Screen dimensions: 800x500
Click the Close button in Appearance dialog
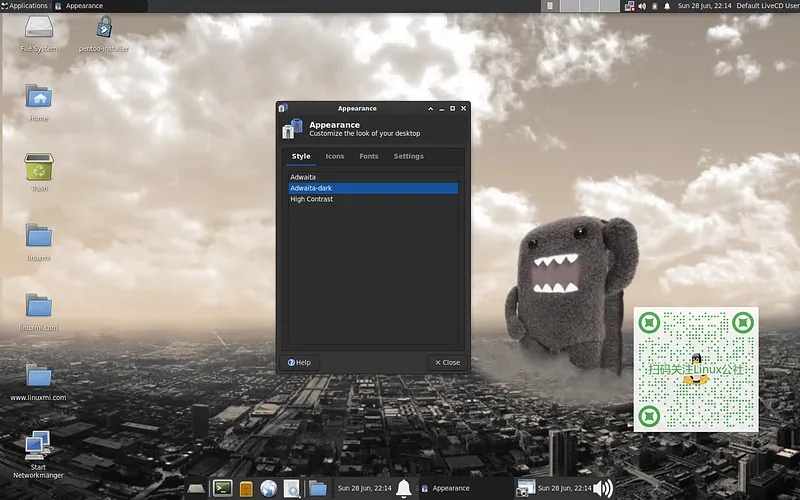click(447, 362)
